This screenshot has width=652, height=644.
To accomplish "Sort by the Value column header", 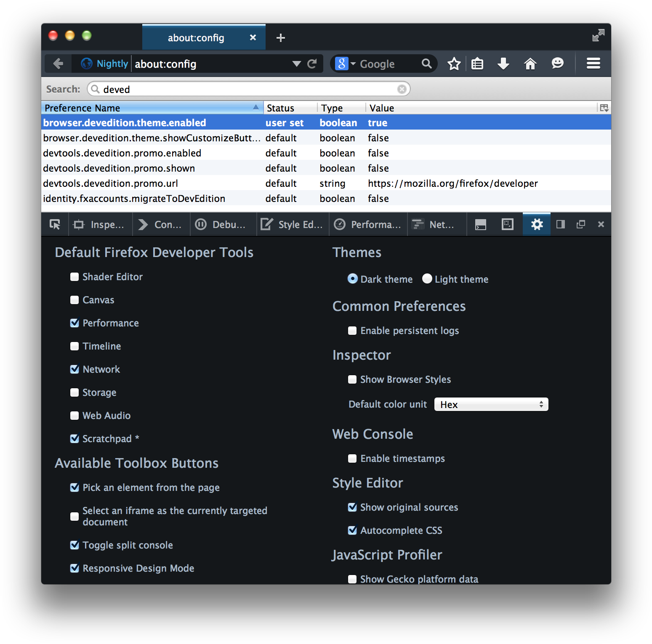I will pos(481,108).
